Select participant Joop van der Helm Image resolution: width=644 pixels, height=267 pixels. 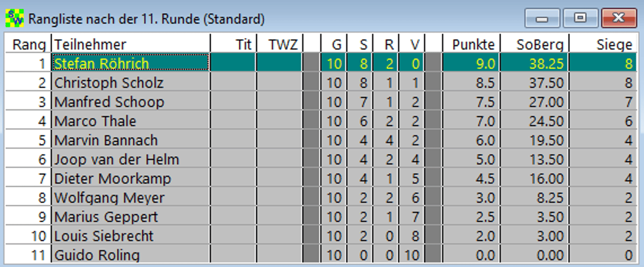(117, 160)
